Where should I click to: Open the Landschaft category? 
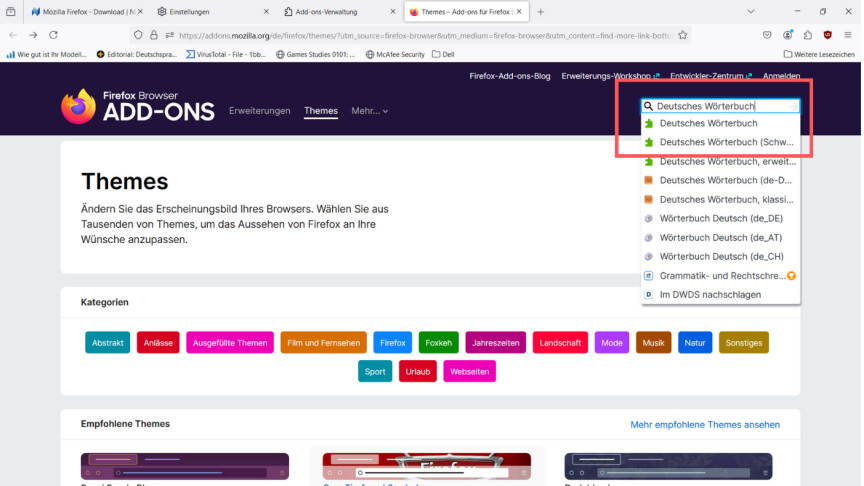(x=560, y=343)
